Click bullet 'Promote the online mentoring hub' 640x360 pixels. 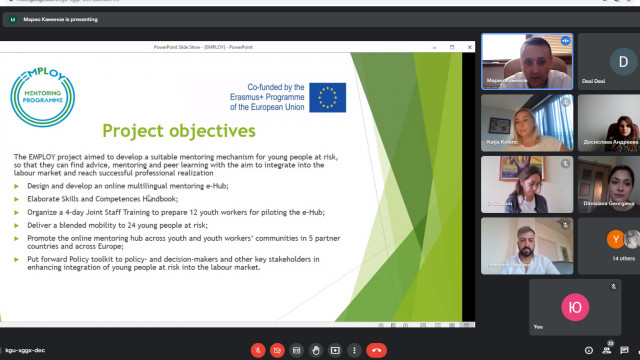click(184, 242)
